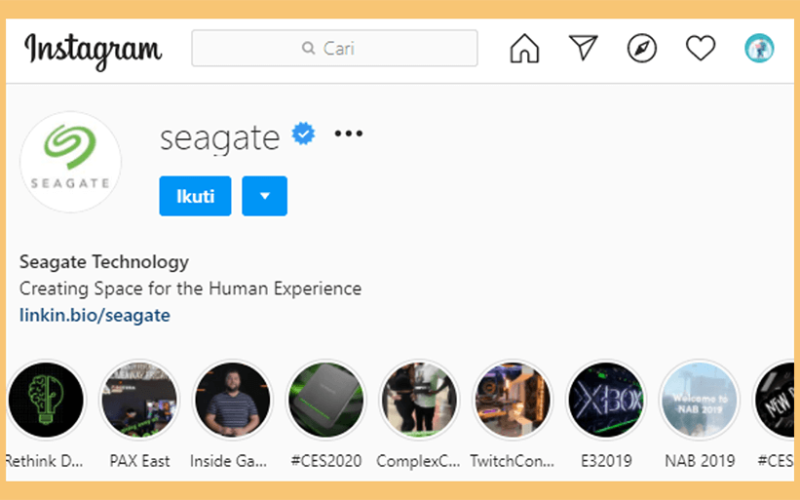Open the Inside Ga... story highlight
The width and height of the screenshot is (800, 500).
233,399
